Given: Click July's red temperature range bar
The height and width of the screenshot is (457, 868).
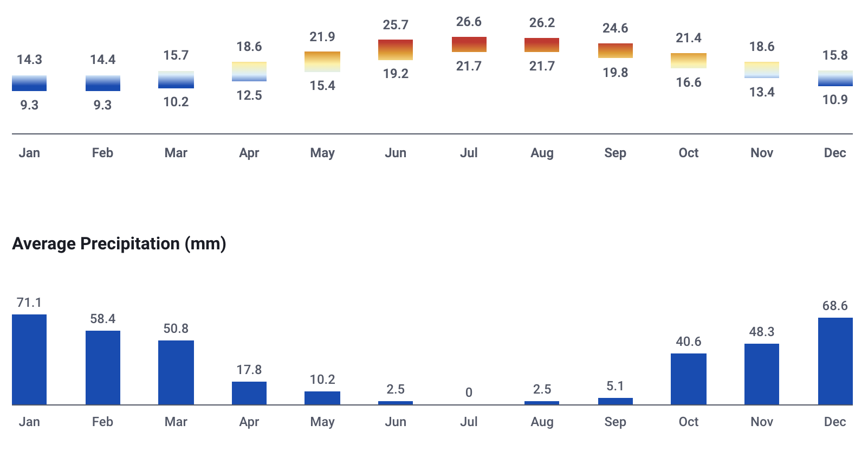Looking at the screenshot, I should pyautogui.click(x=469, y=44).
